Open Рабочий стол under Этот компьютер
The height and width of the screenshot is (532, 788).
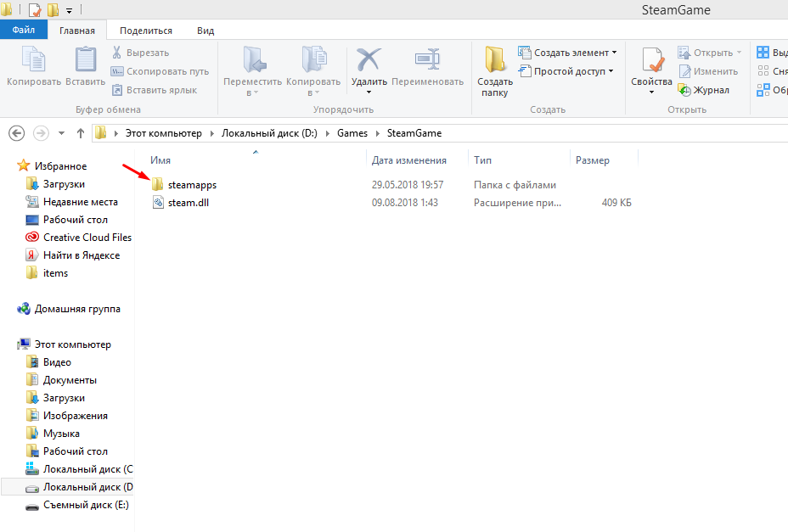click(x=76, y=451)
